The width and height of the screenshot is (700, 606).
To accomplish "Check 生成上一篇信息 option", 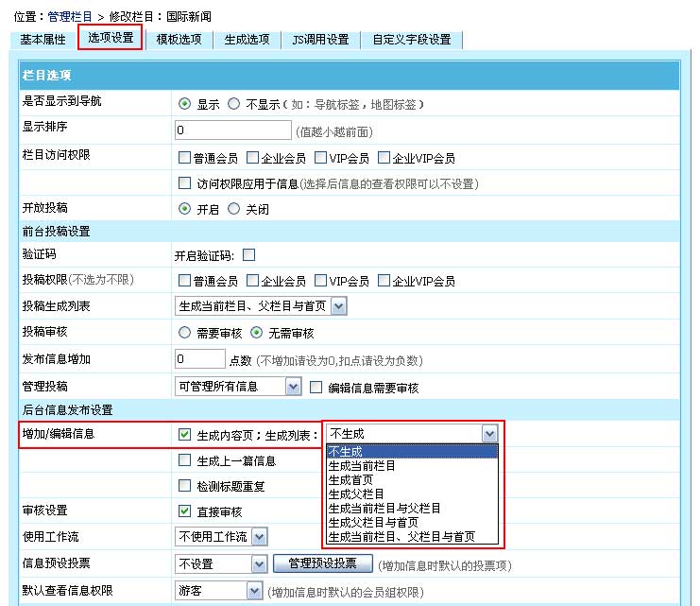I will pos(185,461).
